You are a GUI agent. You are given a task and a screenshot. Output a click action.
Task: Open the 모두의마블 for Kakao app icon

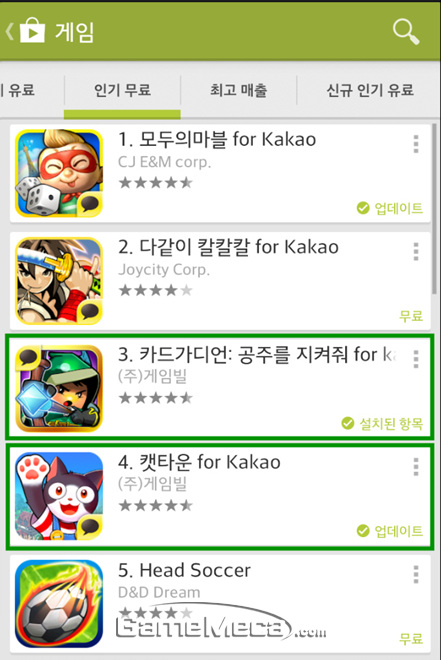pos(58,173)
